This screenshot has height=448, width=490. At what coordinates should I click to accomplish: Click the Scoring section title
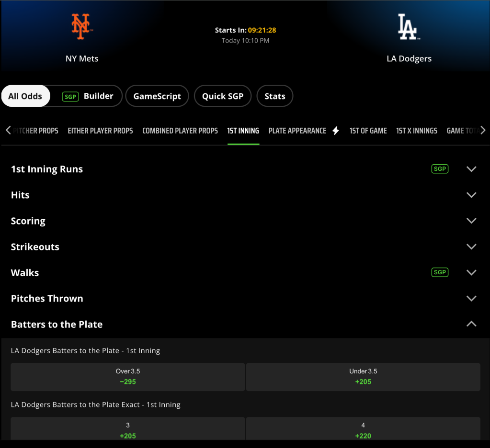28,221
